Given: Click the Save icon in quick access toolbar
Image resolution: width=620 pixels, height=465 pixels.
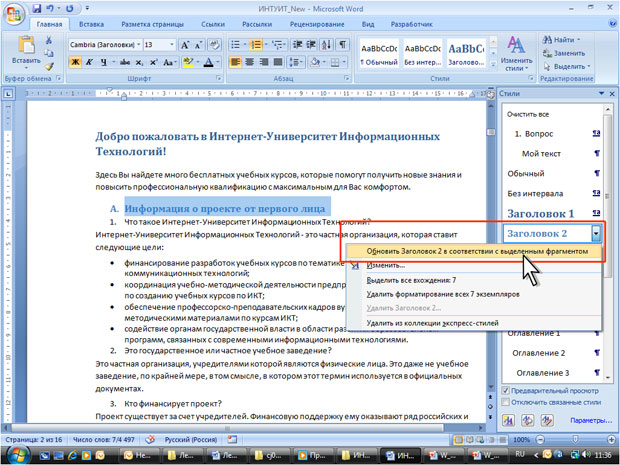Looking at the screenshot, I should (x=36, y=8).
